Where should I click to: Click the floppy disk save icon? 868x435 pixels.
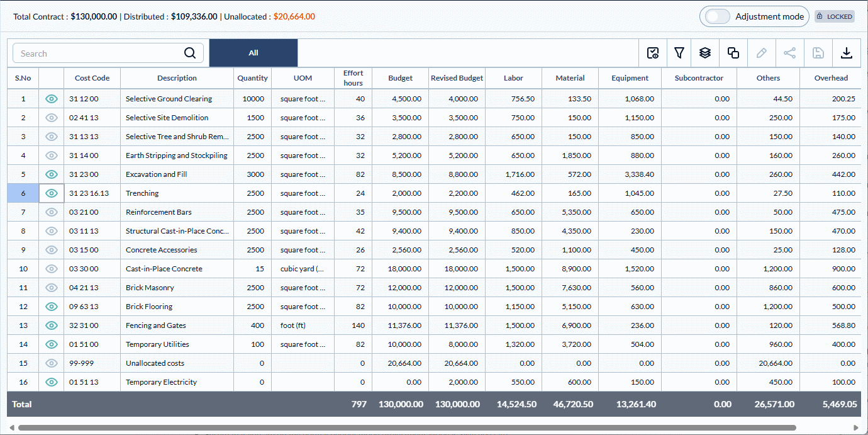(818, 54)
